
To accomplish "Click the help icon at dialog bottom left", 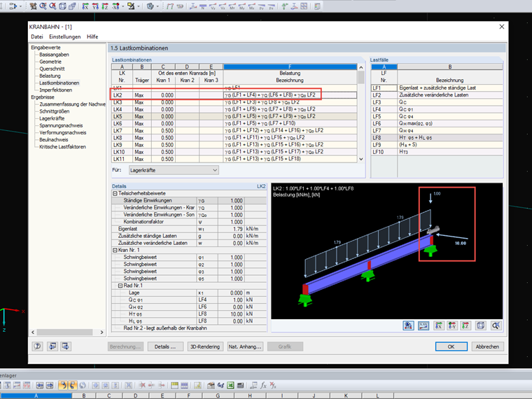I will click(x=37, y=346).
